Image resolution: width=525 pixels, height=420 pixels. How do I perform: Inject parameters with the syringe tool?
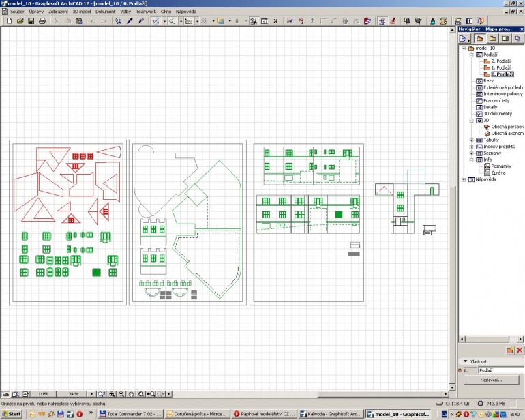[x=140, y=20]
